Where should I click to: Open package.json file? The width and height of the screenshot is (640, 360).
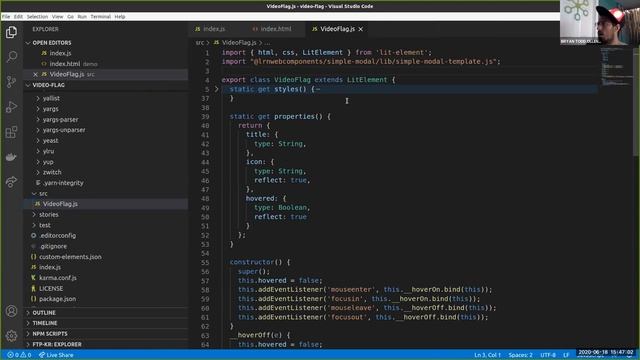click(x=58, y=299)
